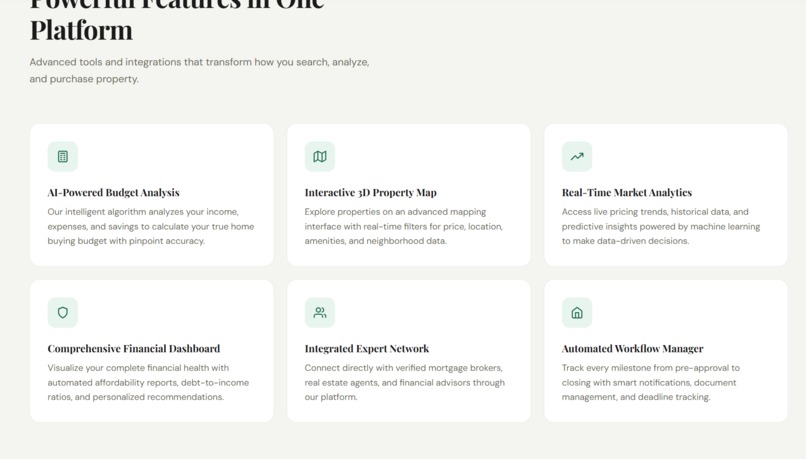Select the Integrated Expert Network heading
Image resolution: width=806 pixels, height=459 pixels.
(x=367, y=348)
